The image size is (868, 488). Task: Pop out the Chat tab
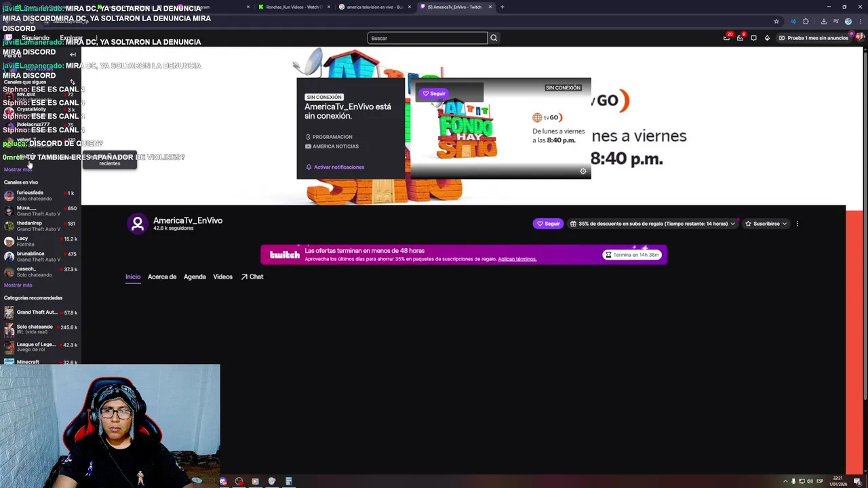[252, 277]
